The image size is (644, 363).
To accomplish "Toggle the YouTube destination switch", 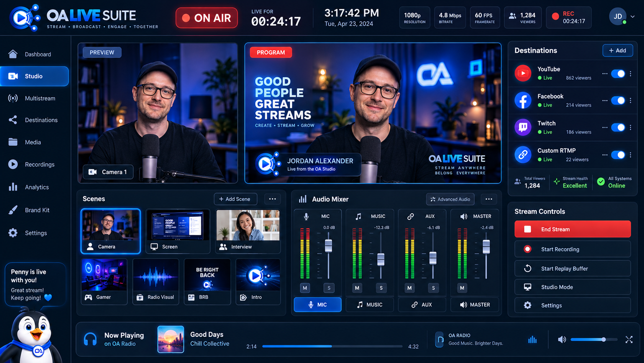I will (x=618, y=74).
